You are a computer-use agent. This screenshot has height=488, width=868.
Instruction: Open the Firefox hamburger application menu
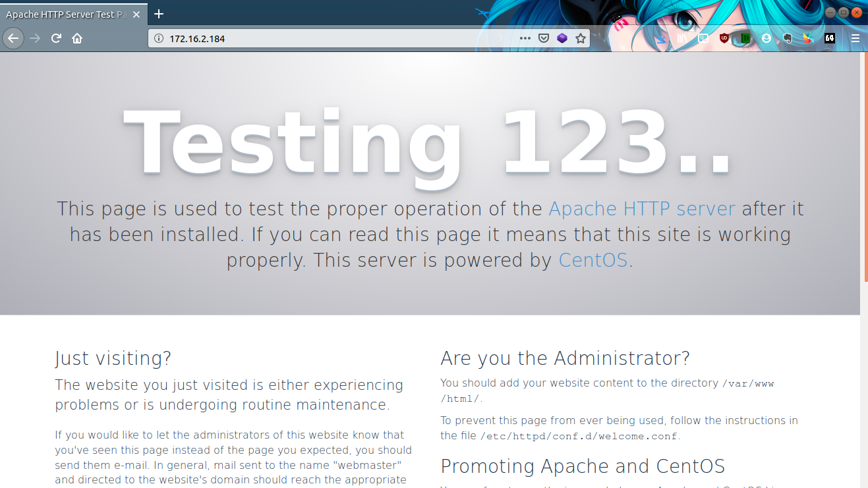[x=855, y=38]
